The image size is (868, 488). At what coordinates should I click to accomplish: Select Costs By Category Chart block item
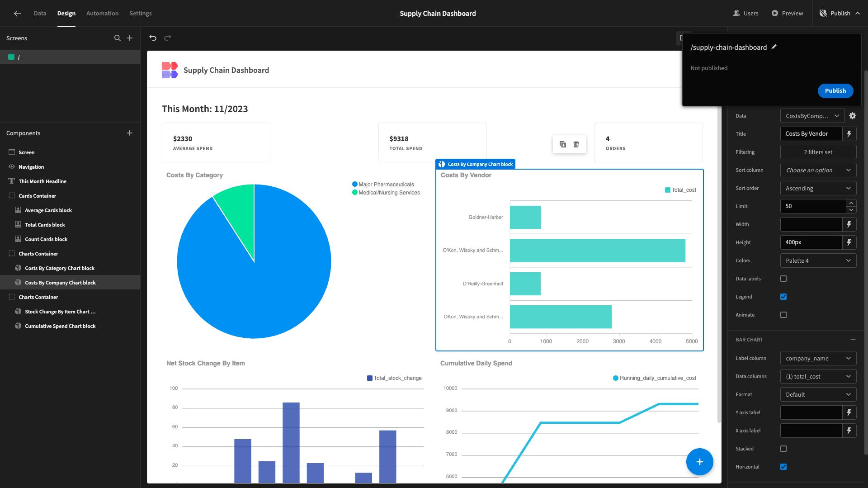(x=70, y=268)
